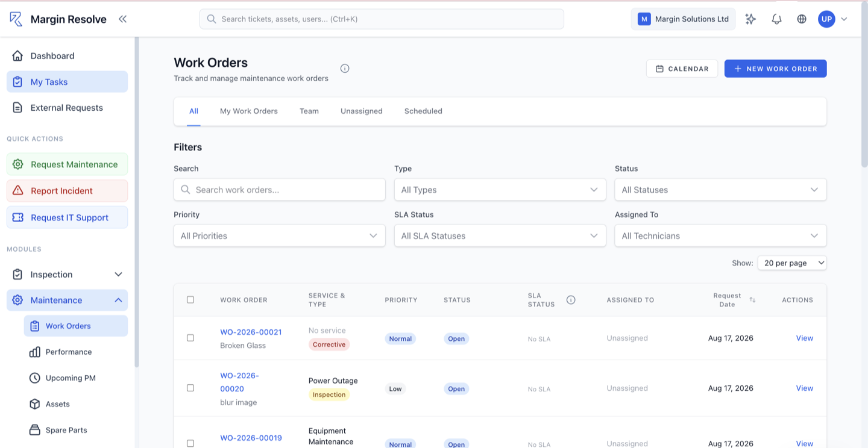Click the Request IT Support ticket icon
This screenshot has width=868, height=448.
[17, 217]
